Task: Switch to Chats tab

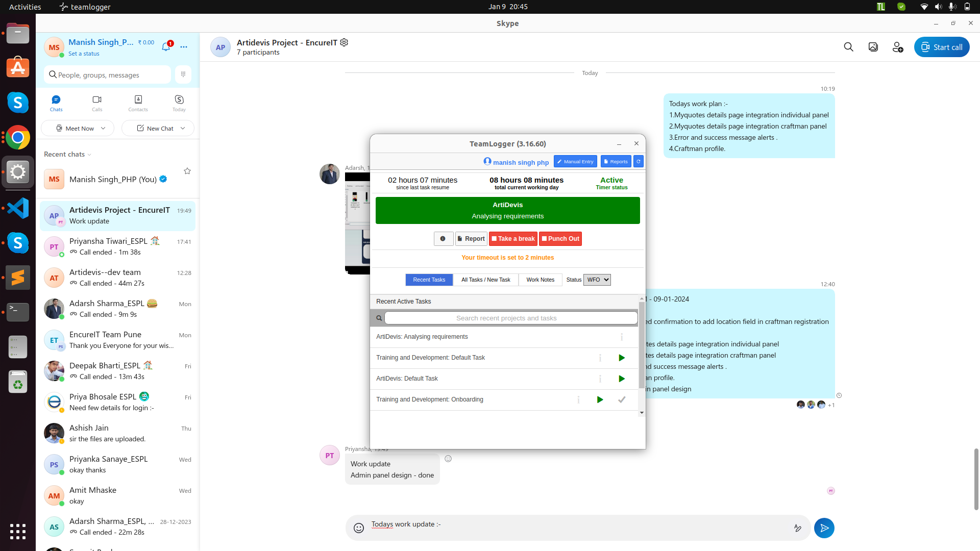Action: point(56,103)
